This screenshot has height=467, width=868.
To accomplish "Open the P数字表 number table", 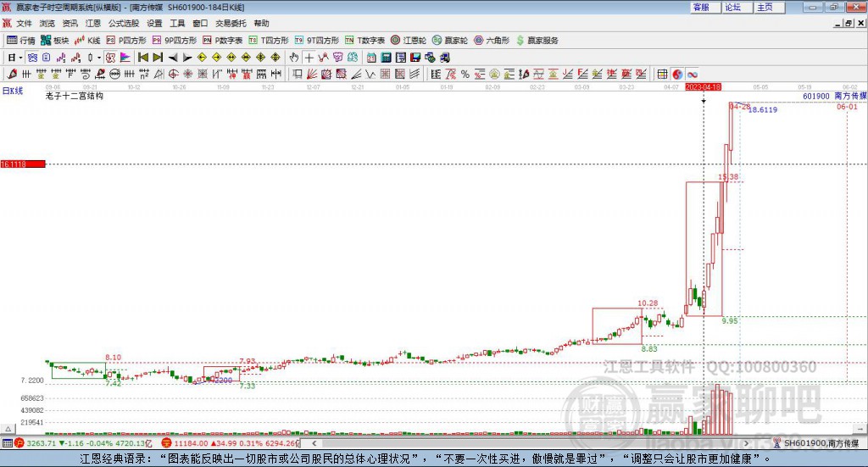I will [223, 41].
